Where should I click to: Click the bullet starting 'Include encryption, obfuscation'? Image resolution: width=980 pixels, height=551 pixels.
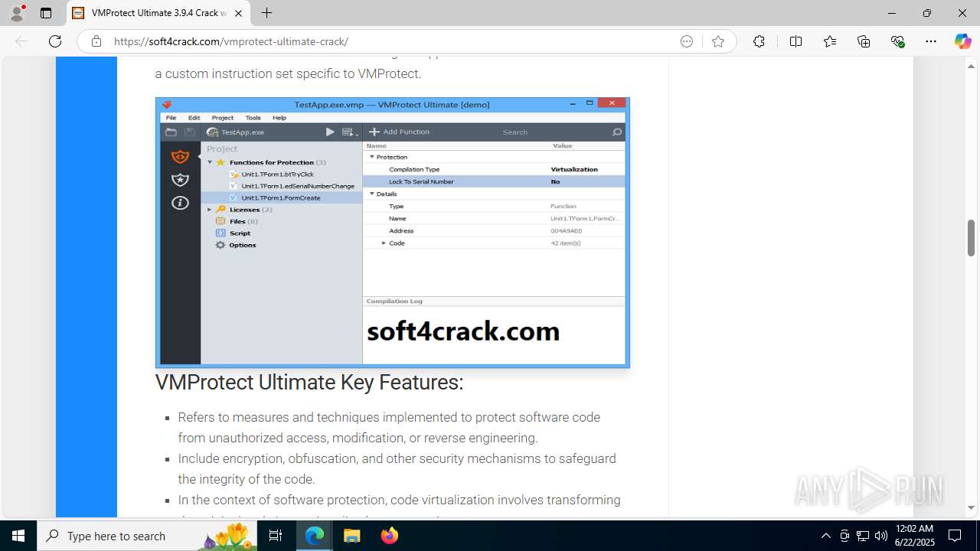pyautogui.click(x=397, y=469)
